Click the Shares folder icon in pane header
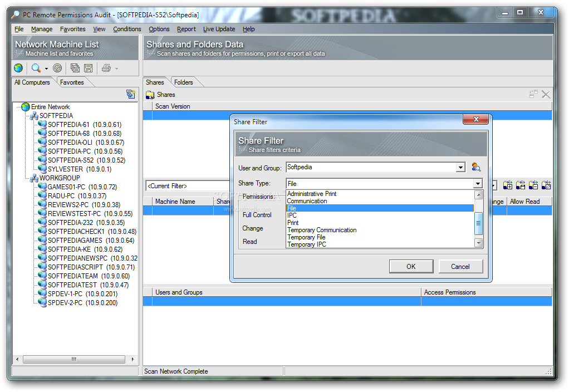This screenshot has height=392, width=569. point(150,95)
